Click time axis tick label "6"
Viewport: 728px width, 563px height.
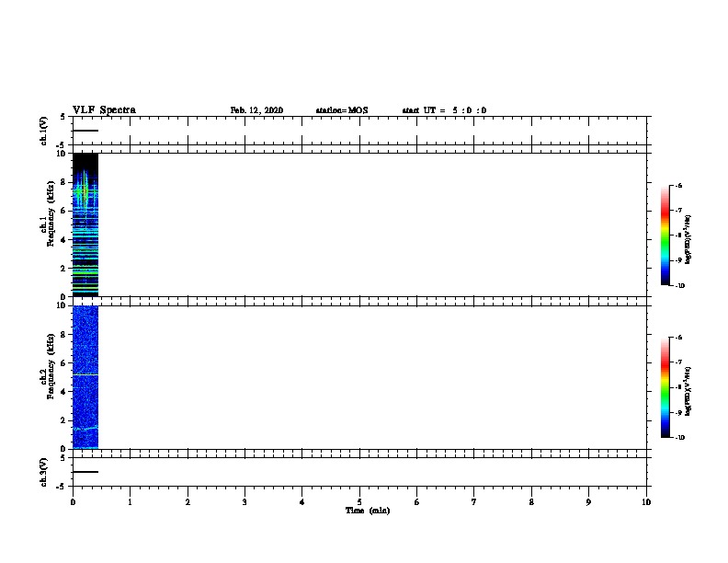416,501
